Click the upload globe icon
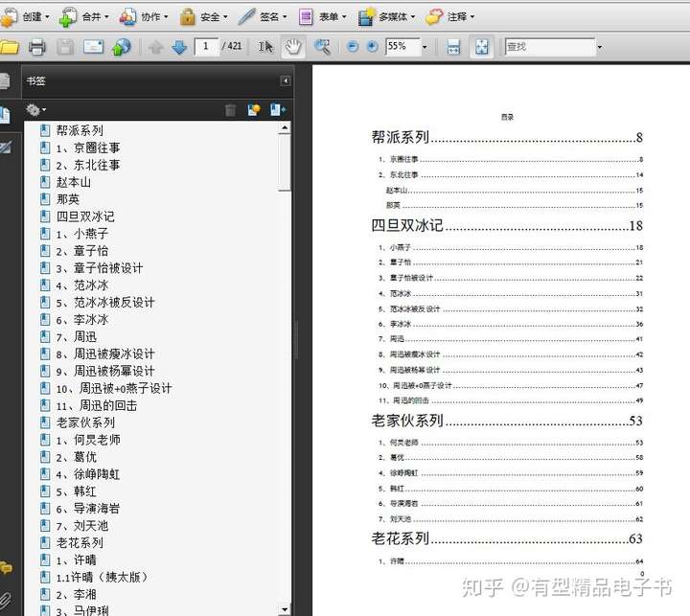 click(x=122, y=46)
